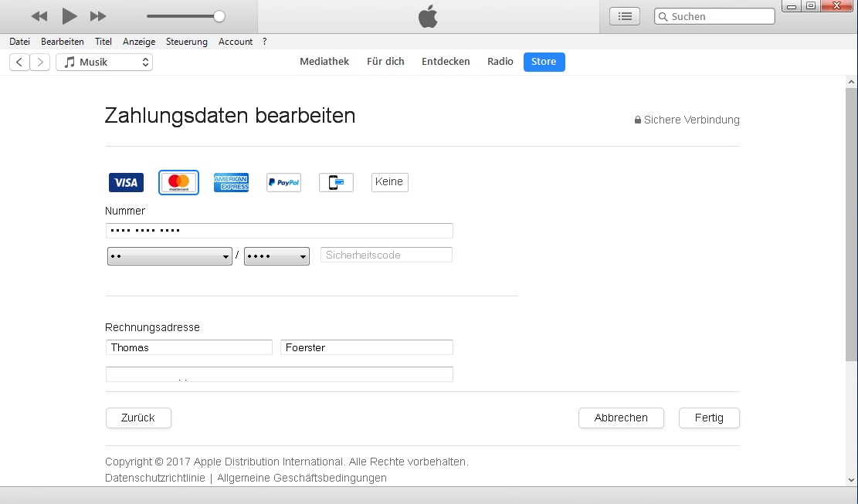Click the Sicherheitscode input field

click(x=386, y=255)
